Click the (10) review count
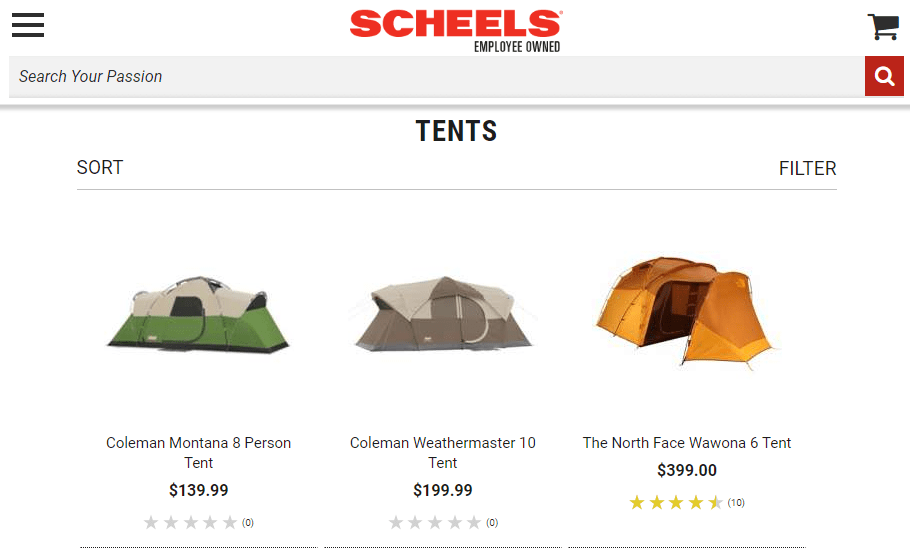 (736, 502)
